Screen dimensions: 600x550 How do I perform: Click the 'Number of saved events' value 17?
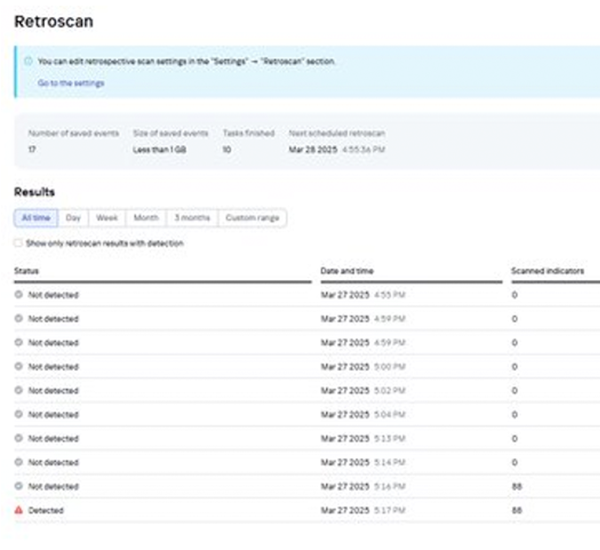pos(32,150)
